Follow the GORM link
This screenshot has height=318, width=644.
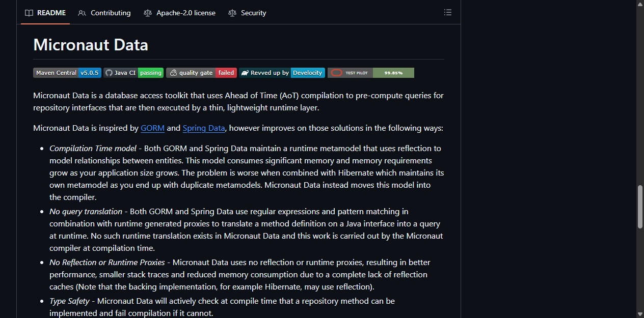152,128
